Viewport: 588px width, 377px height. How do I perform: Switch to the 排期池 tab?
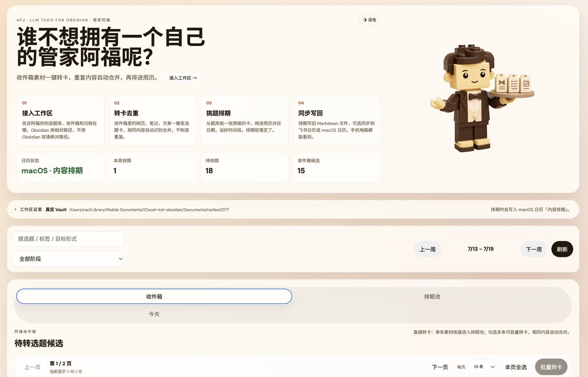coord(432,297)
